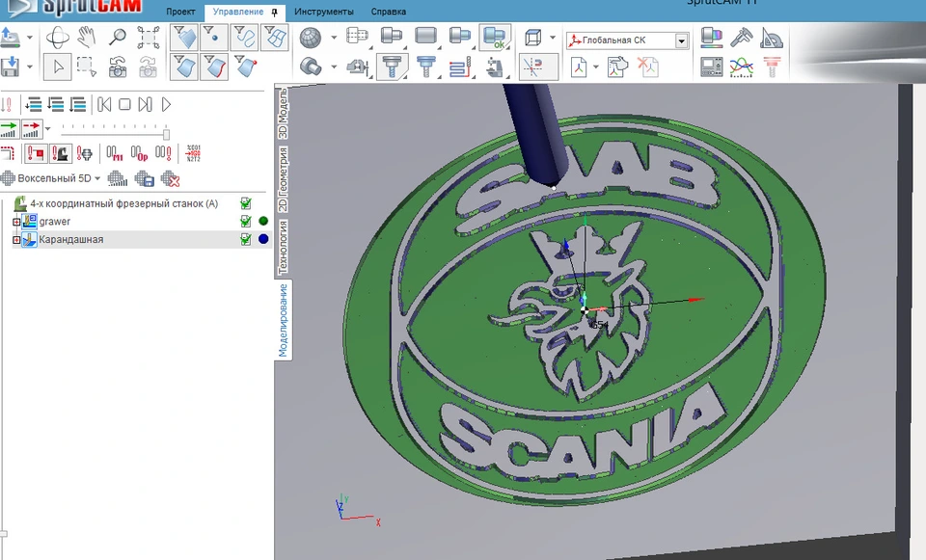Click the Fit to window icon
Viewport: 926px width, 560px height.
pyautogui.click(x=149, y=38)
